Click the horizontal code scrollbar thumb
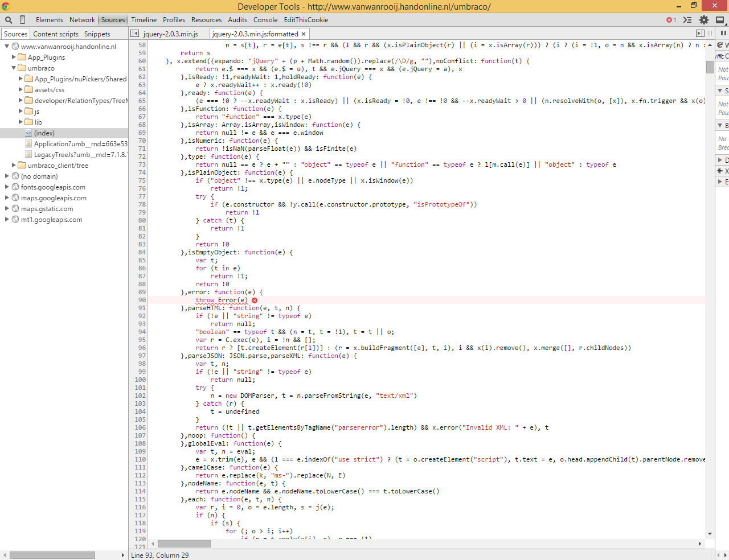The height and width of the screenshot is (560, 729). pyautogui.click(x=184, y=544)
